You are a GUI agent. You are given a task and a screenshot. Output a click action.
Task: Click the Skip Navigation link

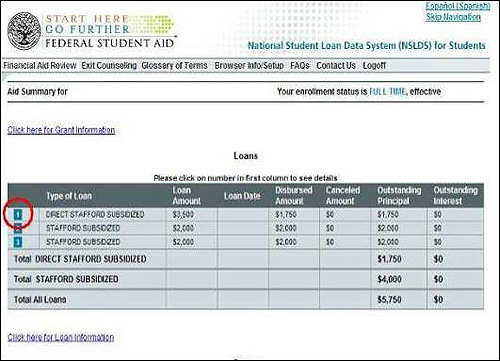coord(453,17)
